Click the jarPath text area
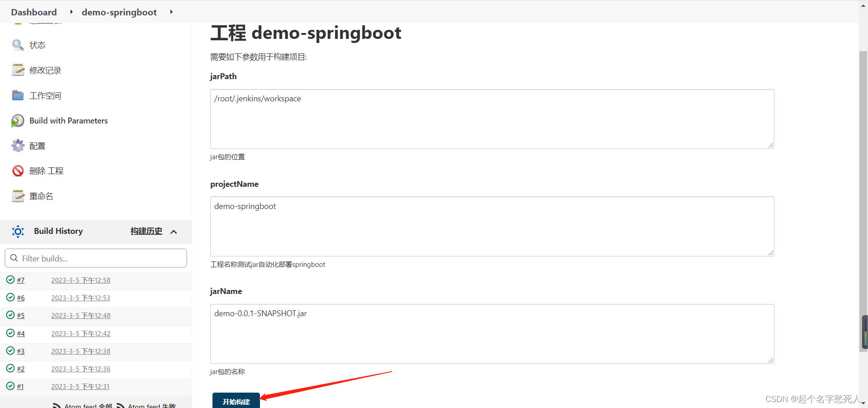 click(492, 119)
